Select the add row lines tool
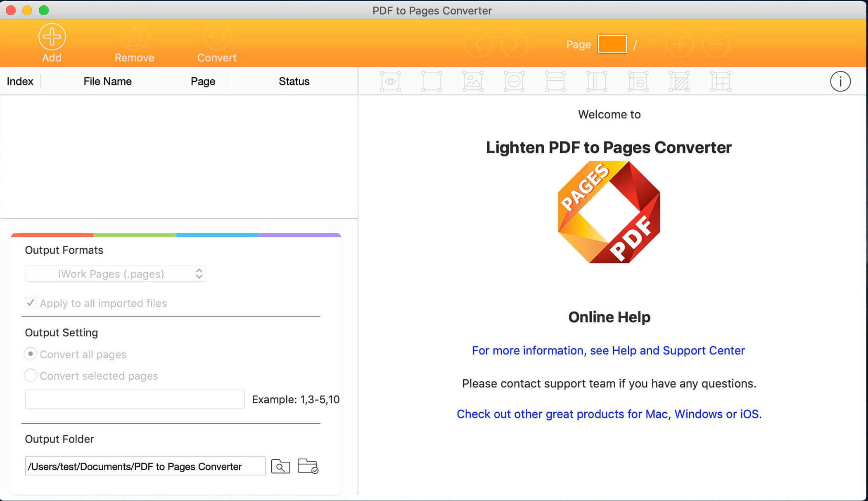This screenshot has height=501, width=868. pos(555,81)
